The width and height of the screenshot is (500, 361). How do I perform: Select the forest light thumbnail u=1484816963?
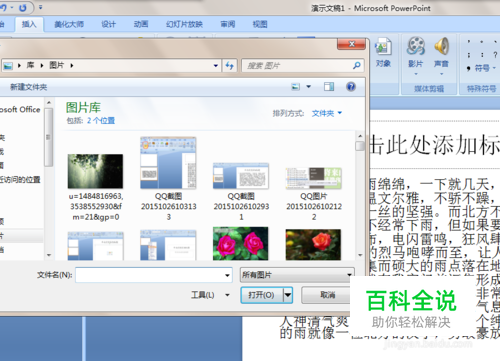[x=95, y=171]
